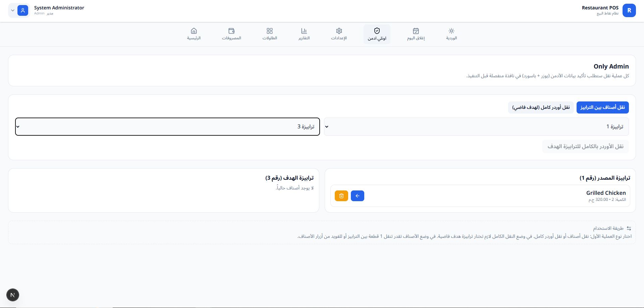Click نقل الأوردر بالكامل للترابيزة الهدف button

(x=585, y=146)
